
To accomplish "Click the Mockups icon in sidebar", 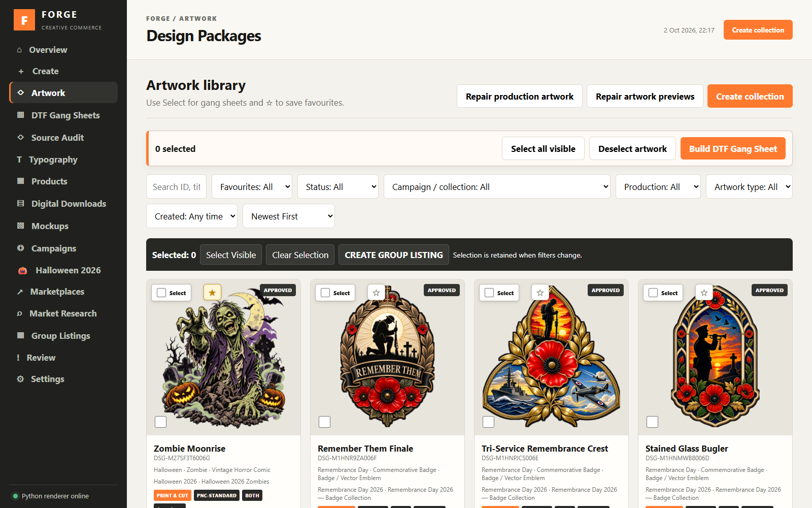I will 21,226.
